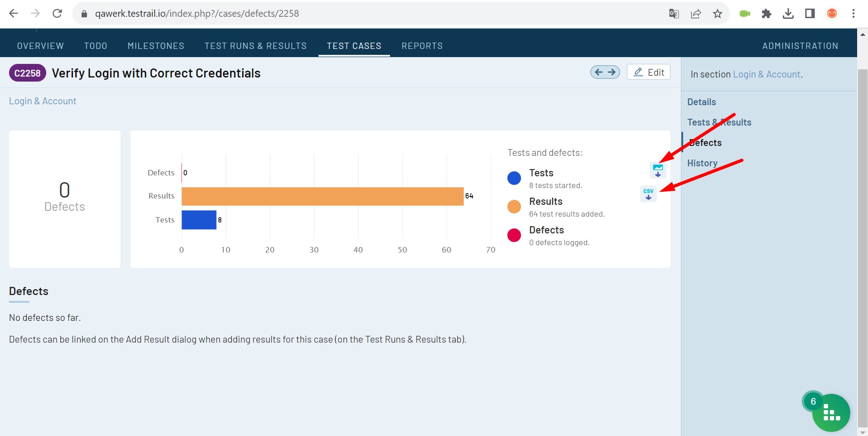
Task: Go to previous case arrow
Action: [598, 72]
